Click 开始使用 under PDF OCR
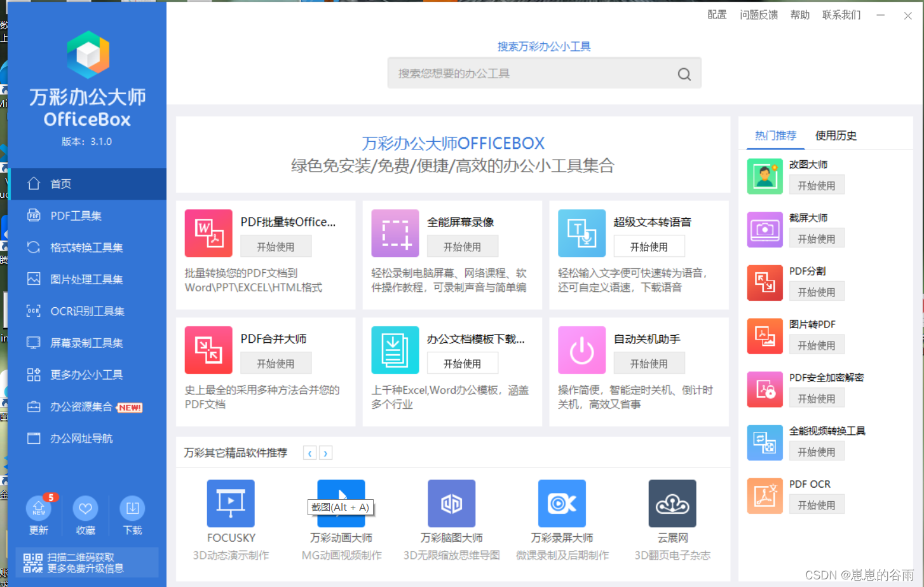Image resolution: width=924 pixels, height=587 pixels. click(817, 506)
